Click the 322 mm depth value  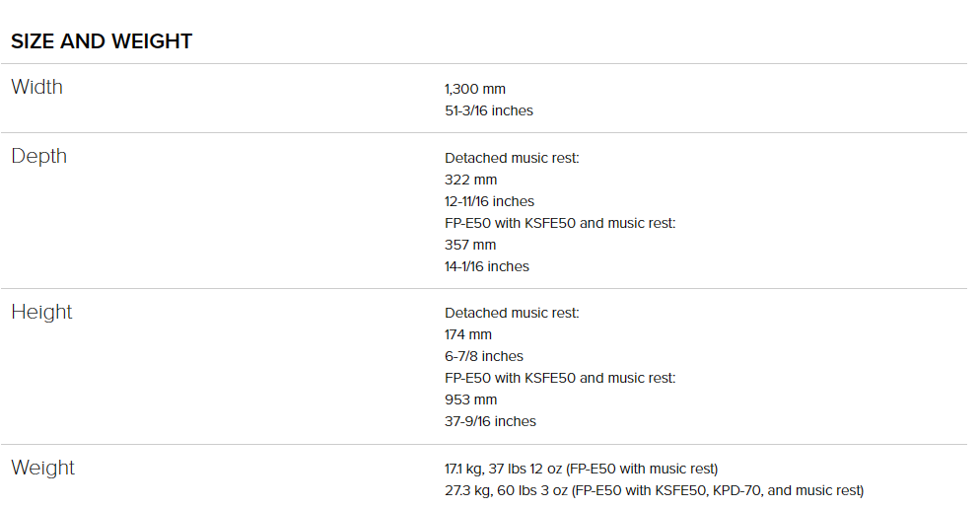[470, 181]
